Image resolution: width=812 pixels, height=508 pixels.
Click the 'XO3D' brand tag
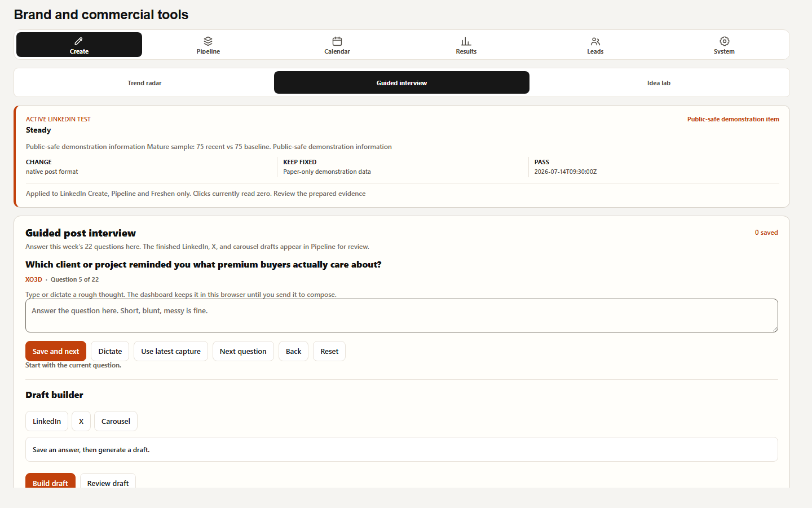click(34, 279)
